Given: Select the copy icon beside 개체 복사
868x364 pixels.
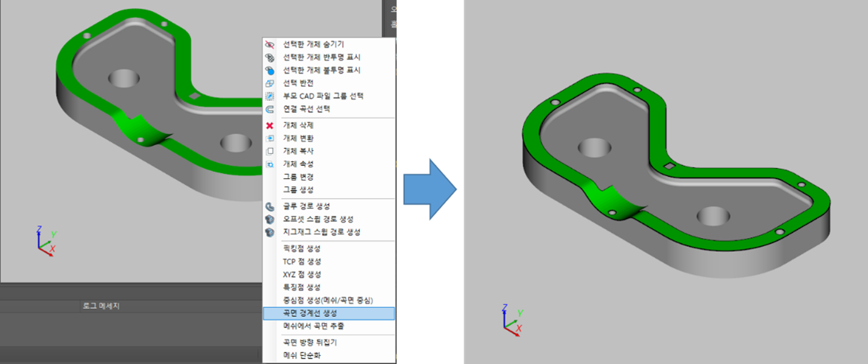Looking at the screenshot, I should pyautogui.click(x=269, y=151).
